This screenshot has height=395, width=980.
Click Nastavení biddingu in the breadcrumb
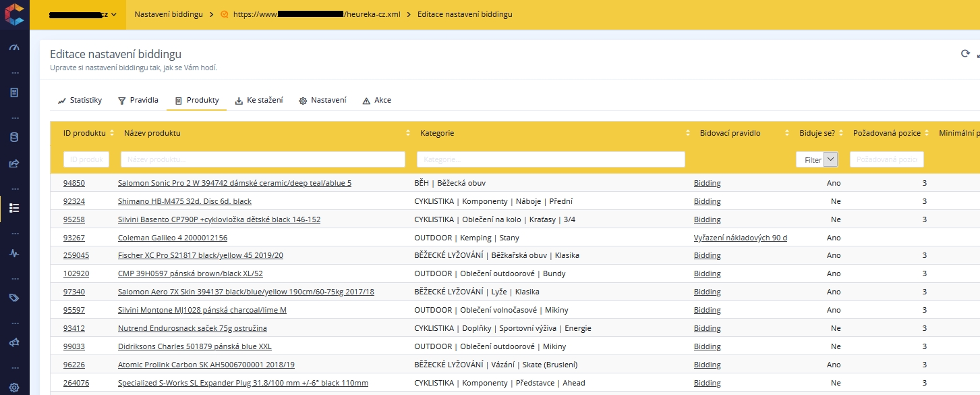pos(169,14)
